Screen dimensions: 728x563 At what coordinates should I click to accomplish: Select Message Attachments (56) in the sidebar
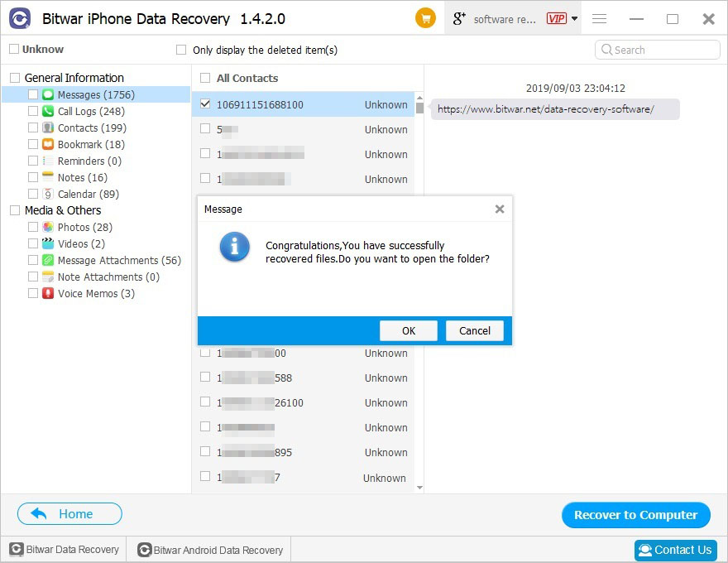coord(119,260)
